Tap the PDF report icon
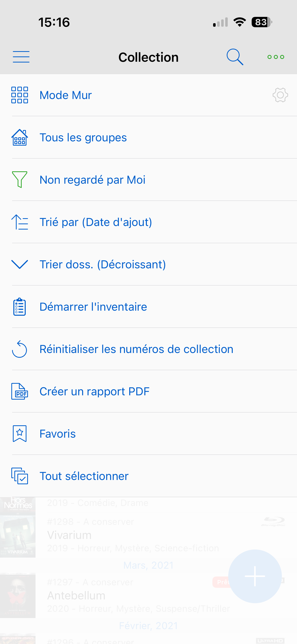This screenshot has height=644, width=297. tap(20, 391)
